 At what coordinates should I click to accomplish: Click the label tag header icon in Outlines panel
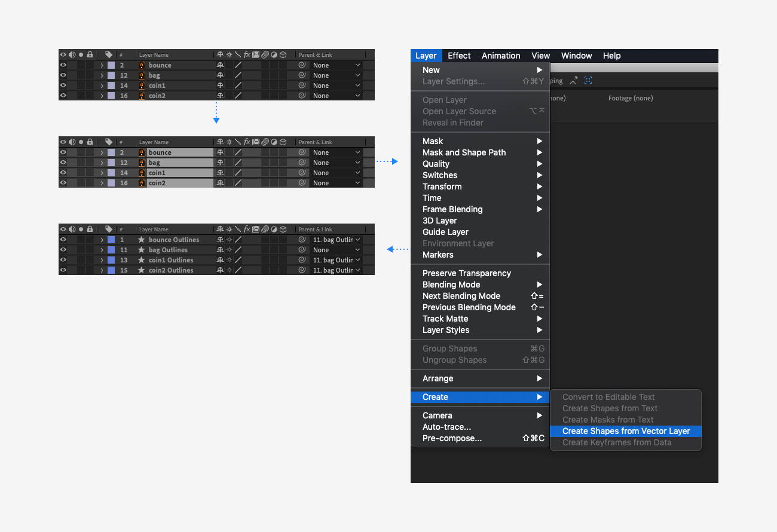pyautogui.click(x=109, y=229)
